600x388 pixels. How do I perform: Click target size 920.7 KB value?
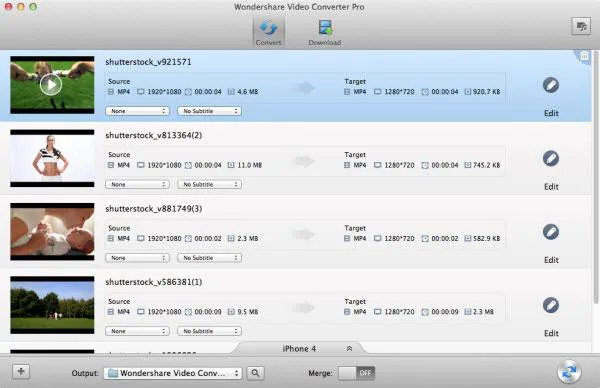486,92
